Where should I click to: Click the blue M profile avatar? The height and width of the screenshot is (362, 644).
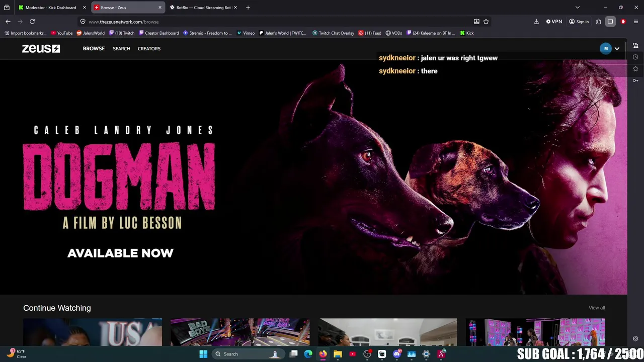(606, 49)
